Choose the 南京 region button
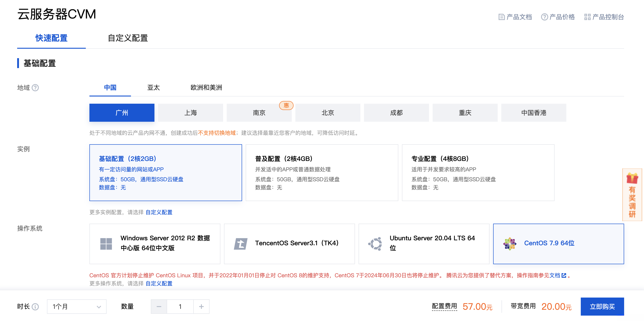644x321 pixels. coord(259,113)
